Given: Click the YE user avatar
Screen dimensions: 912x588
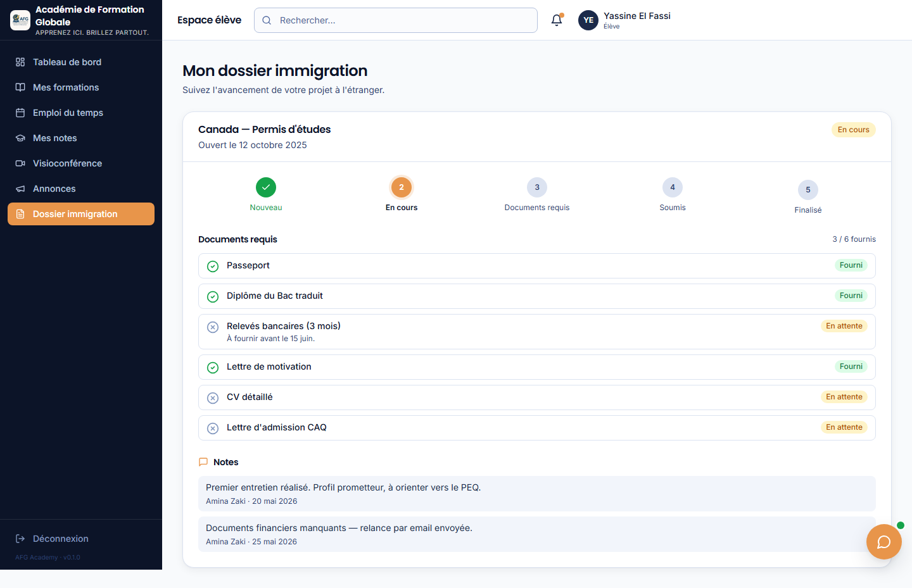Looking at the screenshot, I should point(588,20).
